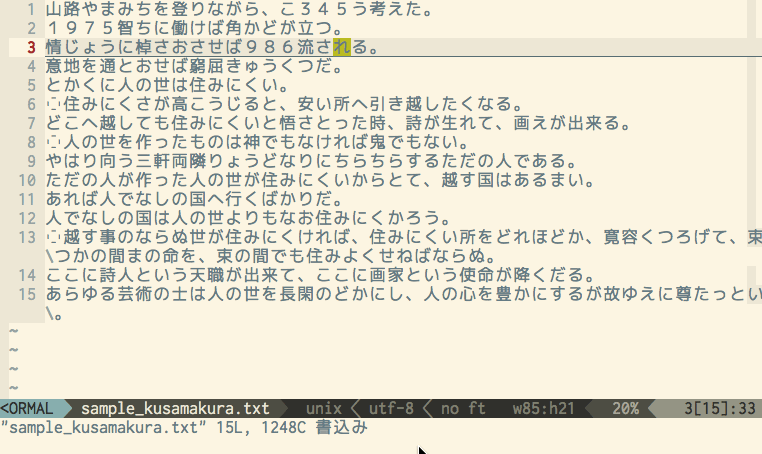The width and height of the screenshot is (762, 454).
Task: Click 芸術の士 in line 15
Action: pos(153,294)
